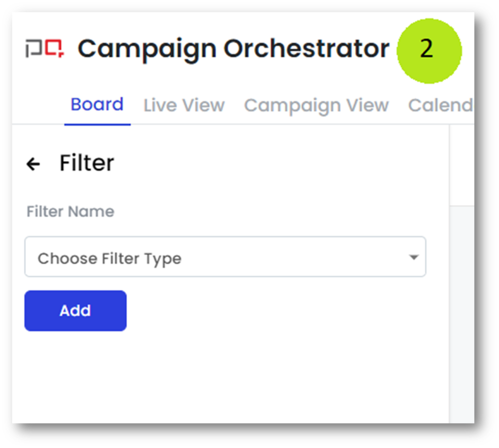499x448 pixels.
Task: Click the Filter Name label
Action: tap(70, 212)
